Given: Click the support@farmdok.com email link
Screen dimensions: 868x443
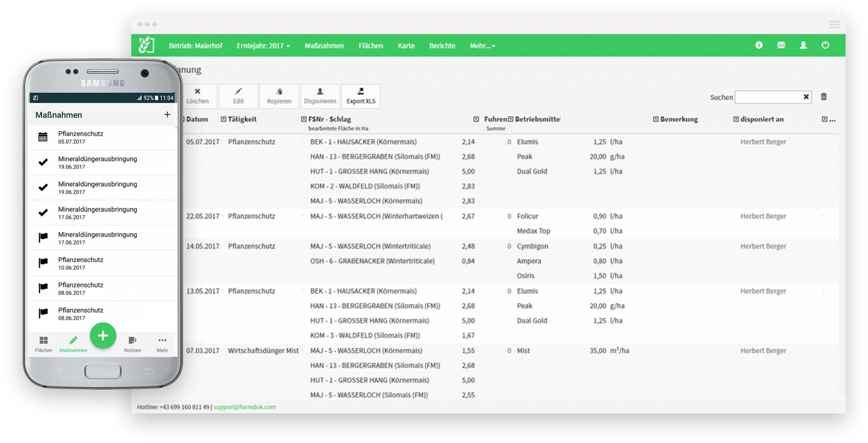Looking at the screenshot, I should (x=245, y=407).
